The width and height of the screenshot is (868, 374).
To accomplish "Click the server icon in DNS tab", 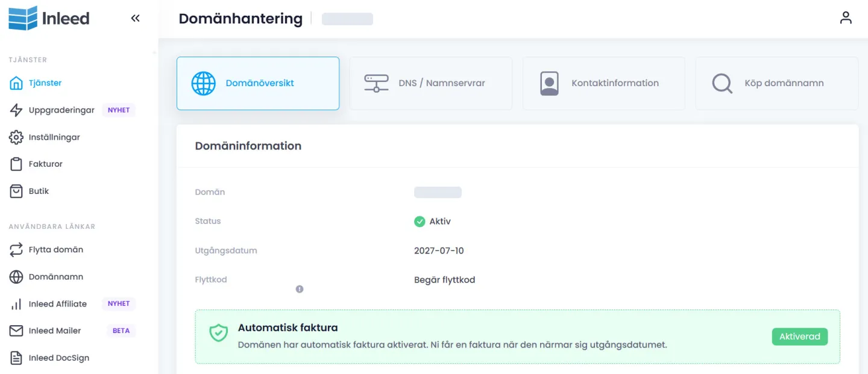I will click(376, 83).
